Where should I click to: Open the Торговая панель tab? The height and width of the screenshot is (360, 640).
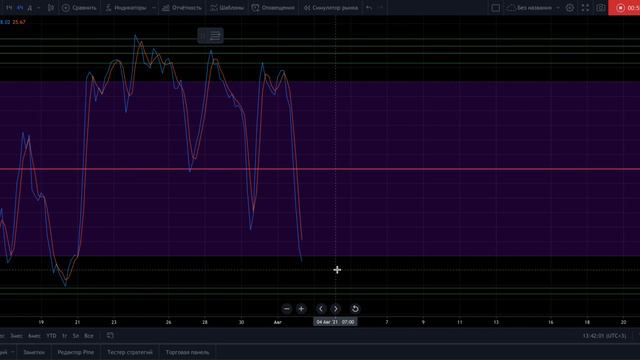click(187, 352)
